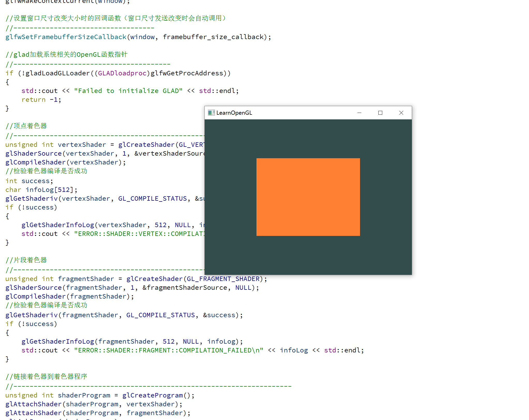Viewport: 529px width, 420px height.
Task: Click glCompileShader(fragmentShader) line
Action: click(x=70, y=296)
